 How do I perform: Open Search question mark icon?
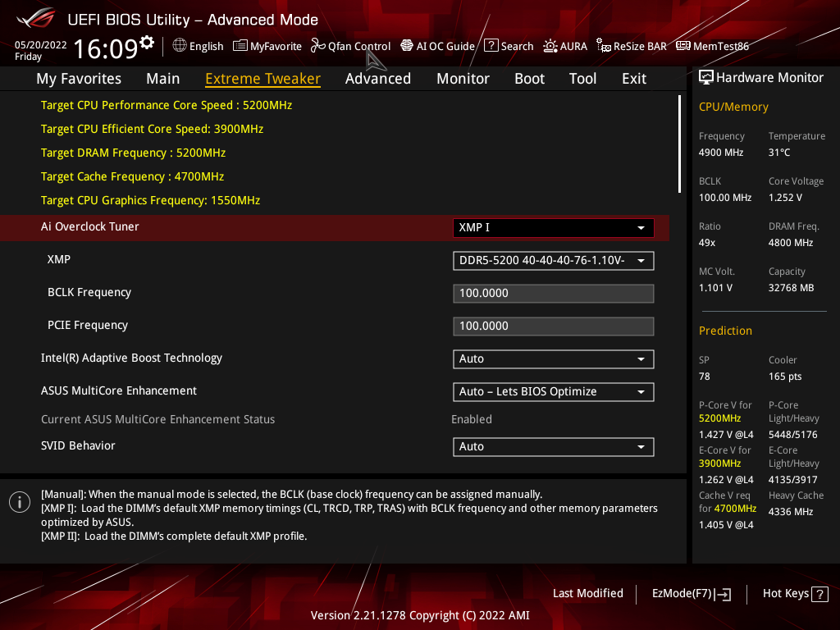click(x=491, y=46)
